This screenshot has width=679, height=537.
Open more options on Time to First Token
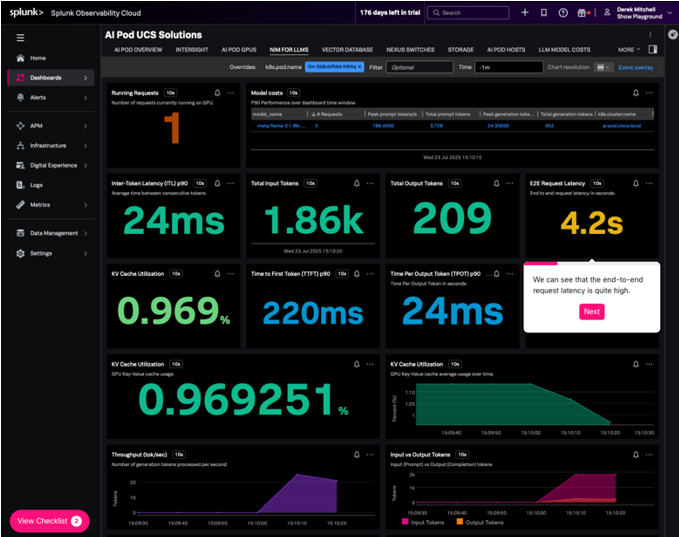tap(370, 274)
